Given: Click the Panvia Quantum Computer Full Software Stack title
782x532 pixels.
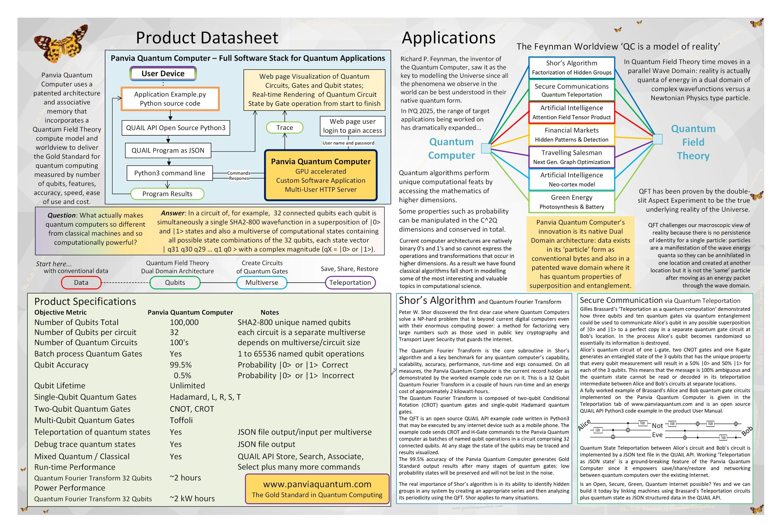Looking at the screenshot, I should coord(248,58).
